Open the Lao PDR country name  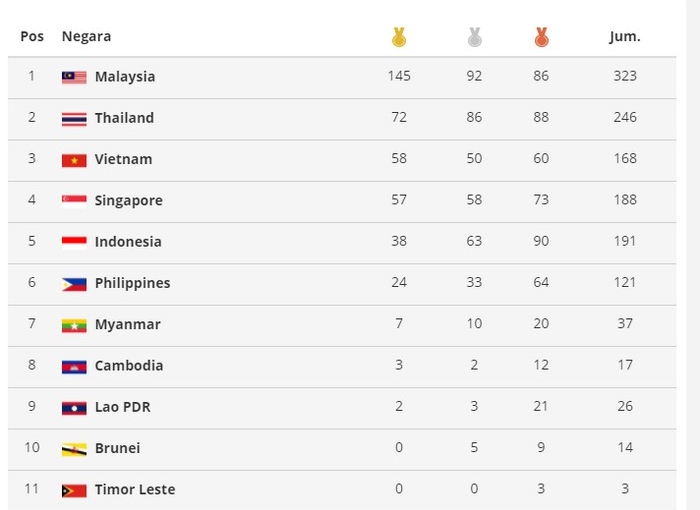coord(123,407)
